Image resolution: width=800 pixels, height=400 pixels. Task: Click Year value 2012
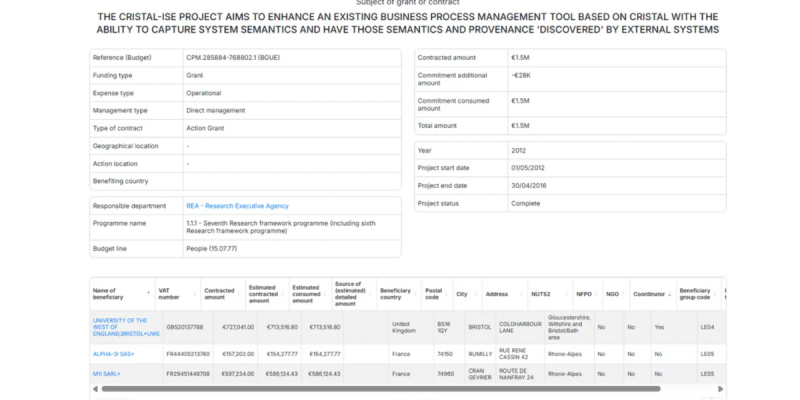point(518,151)
